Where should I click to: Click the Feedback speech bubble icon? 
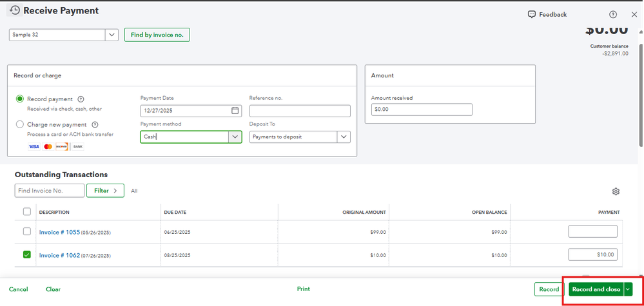(531, 14)
